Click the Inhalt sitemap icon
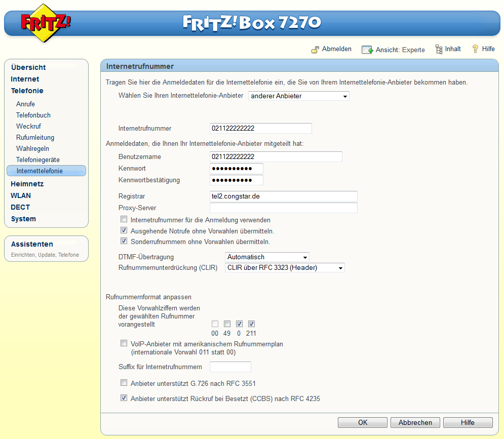Viewport: 504px width, 439px height. [439, 49]
